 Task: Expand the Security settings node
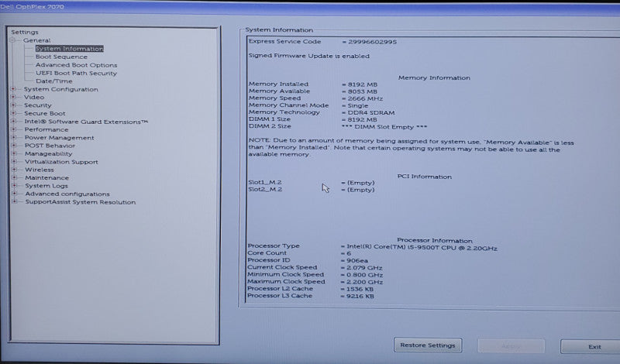pos(13,105)
